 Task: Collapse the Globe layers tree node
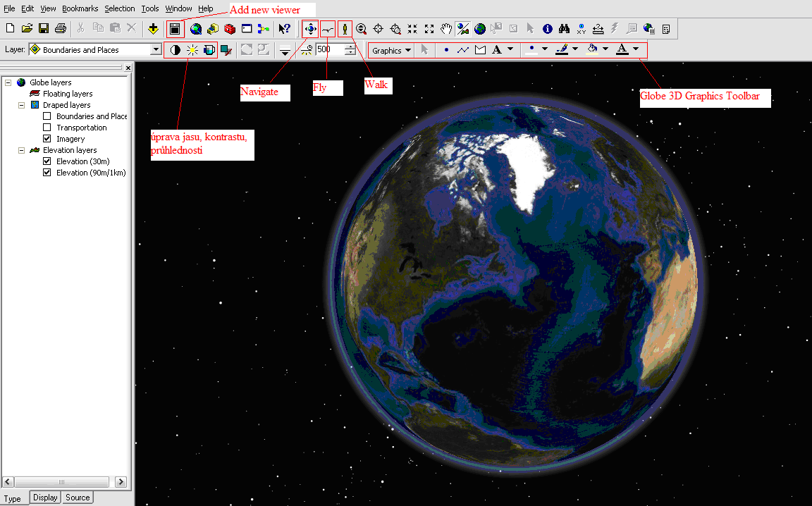pos(8,82)
